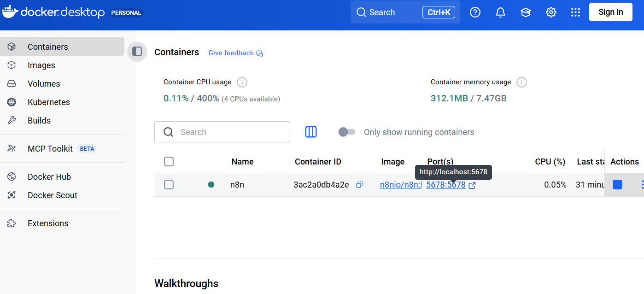This screenshot has width=644, height=294.
Task: Open port link 5678:5678
Action: coord(446,185)
